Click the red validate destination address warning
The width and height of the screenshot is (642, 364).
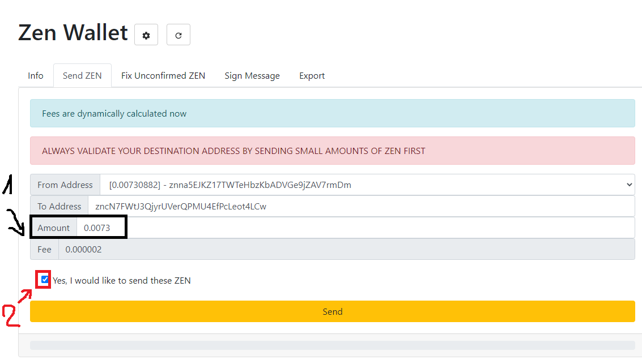[333, 151]
